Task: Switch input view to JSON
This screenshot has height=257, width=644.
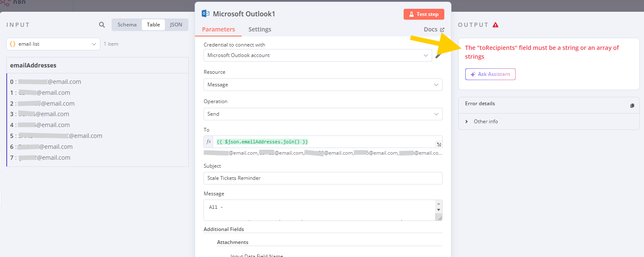Action: pyautogui.click(x=176, y=25)
